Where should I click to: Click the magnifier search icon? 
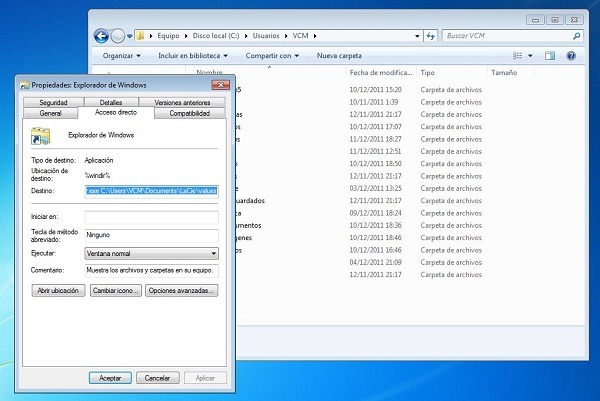(576, 36)
